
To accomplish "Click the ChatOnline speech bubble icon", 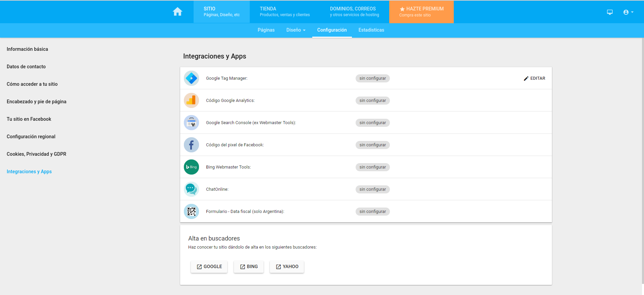I will [x=191, y=189].
